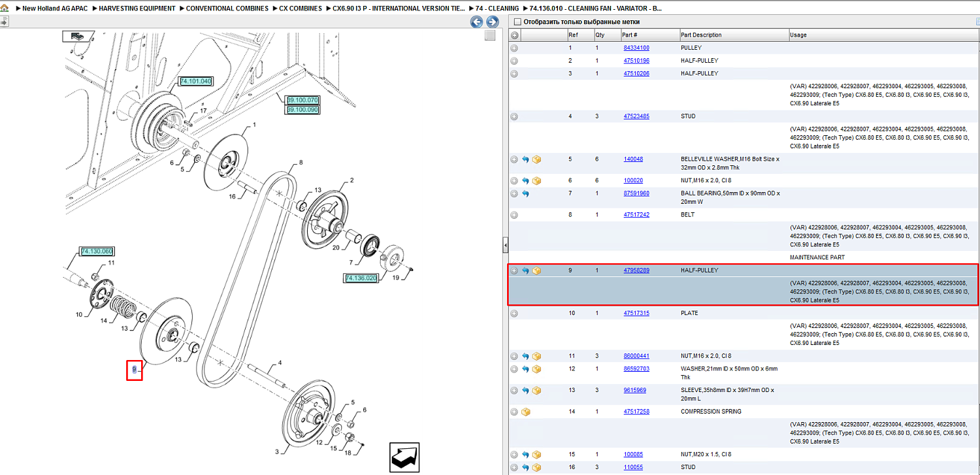
Task: Click the yellow package icon for ref 16
Action: [x=536, y=467]
